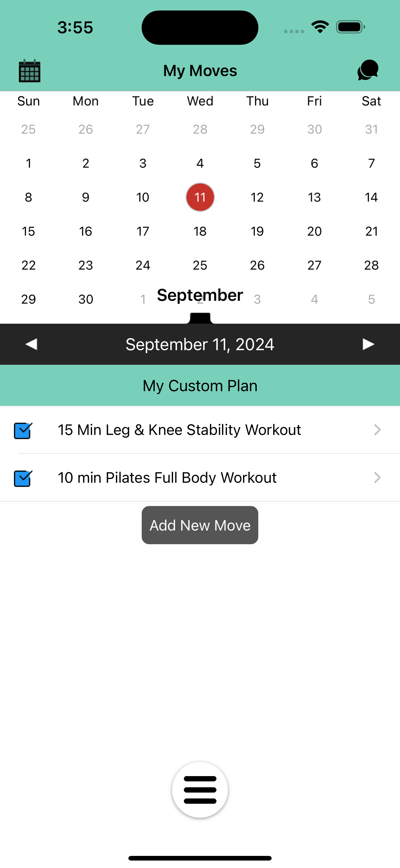Select September 18 on the calendar
The height and width of the screenshot is (868, 400).
tap(200, 231)
